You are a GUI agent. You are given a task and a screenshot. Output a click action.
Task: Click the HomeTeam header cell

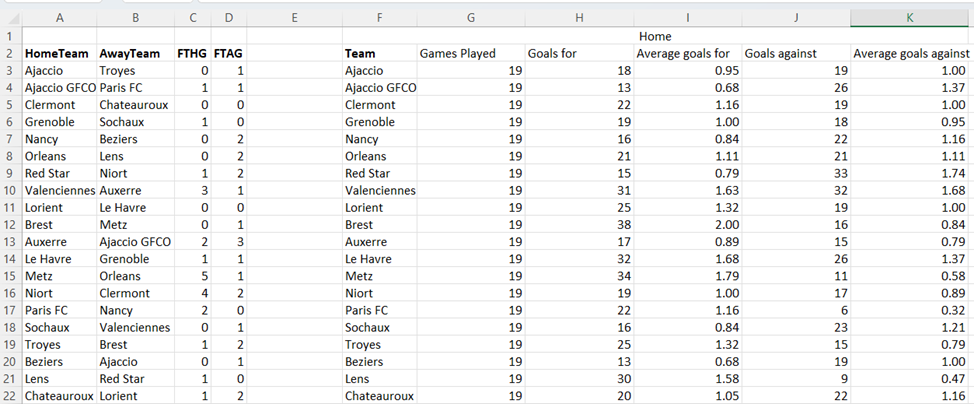[x=59, y=54]
